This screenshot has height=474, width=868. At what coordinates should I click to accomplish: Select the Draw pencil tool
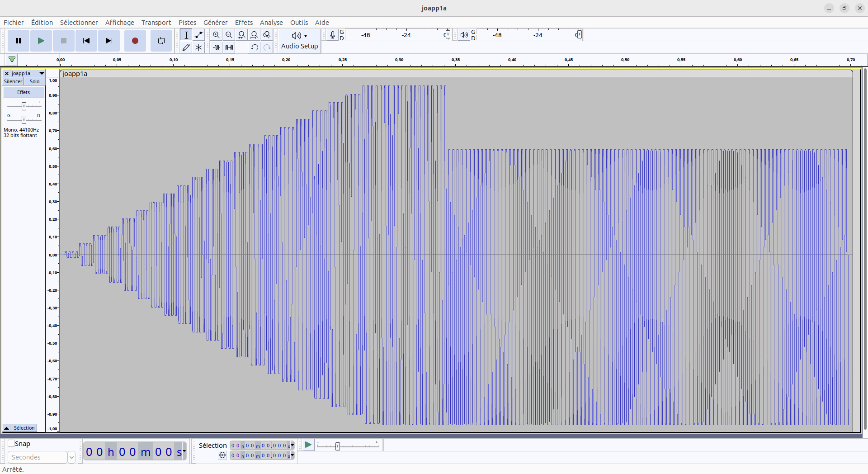pyautogui.click(x=186, y=47)
